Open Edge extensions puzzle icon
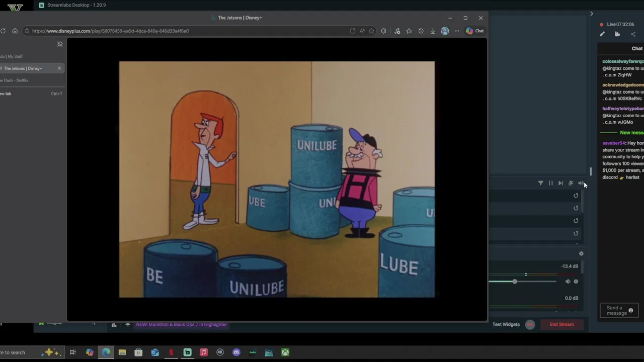The image size is (644, 362). pos(383,31)
